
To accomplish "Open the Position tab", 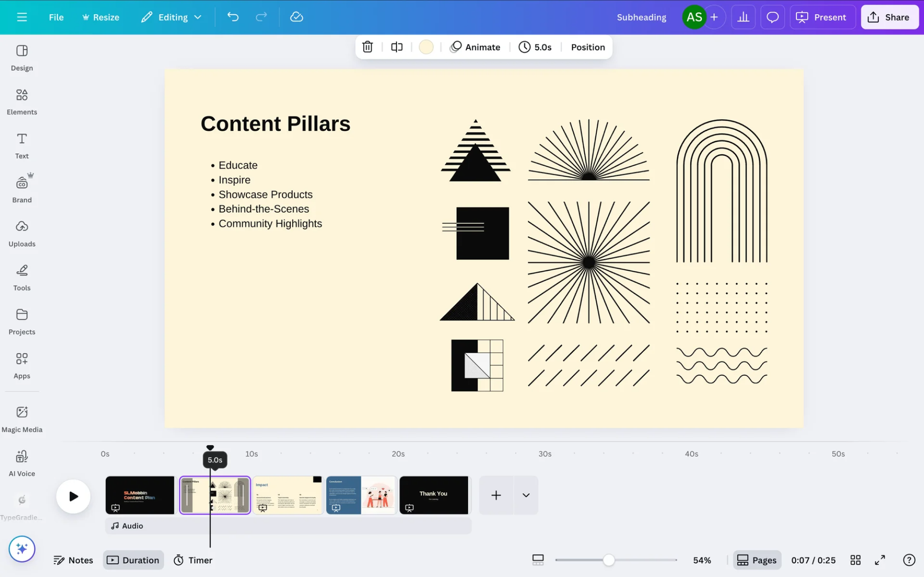I will click(x=587, y=47).
